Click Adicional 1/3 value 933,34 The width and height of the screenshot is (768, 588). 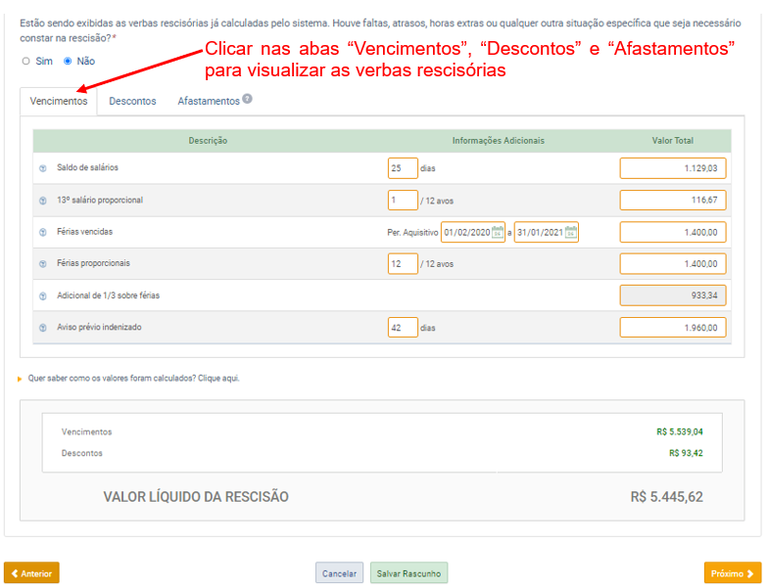[x=672, y=295]
